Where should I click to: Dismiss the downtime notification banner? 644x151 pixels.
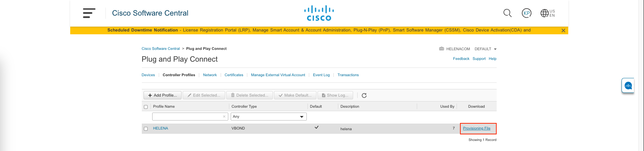point(563,30)
